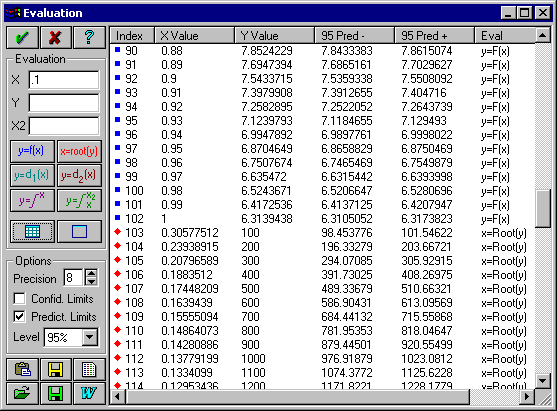Screen dimensions: 557x411
Task: Open the Level 95% dropdown
Action: (90, 337)
